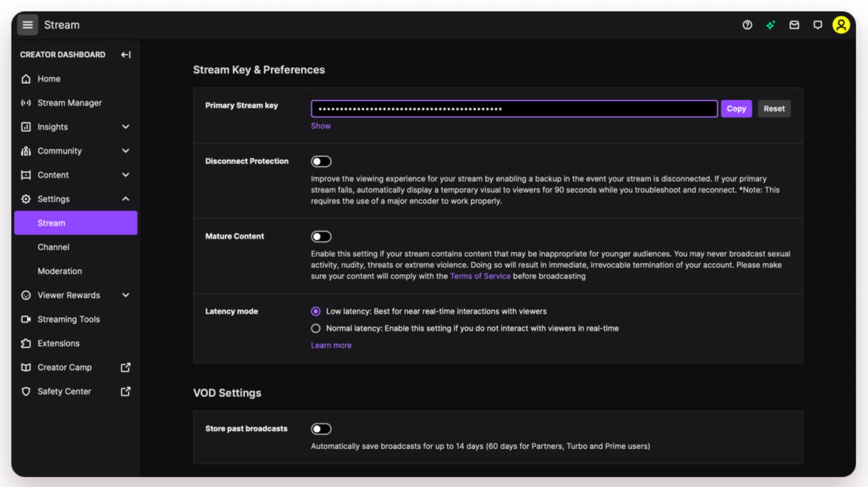
Task: Click Show to reveal stream key
Action: 321,126
